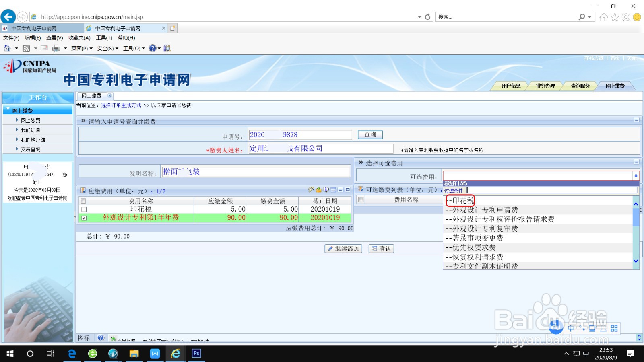Open the IE settings gear icon
The height and width of the screenshot is (362, 644).
[x=626, y=17]
